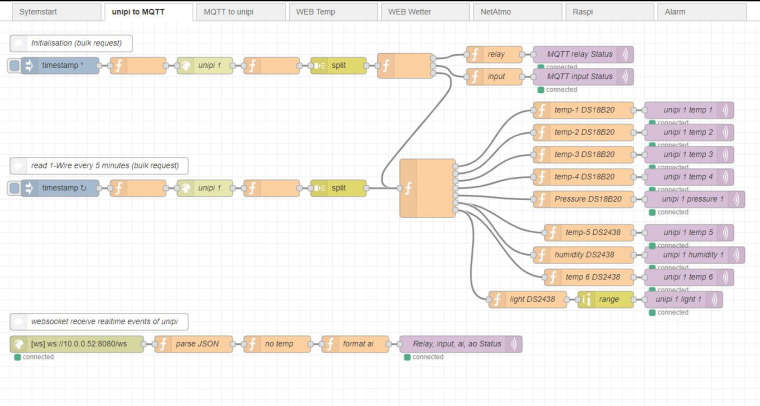The width and height of the screenshot is (760, 406).
Task: Open the Sytemstart tab
Action: click(x=50, y=12)
